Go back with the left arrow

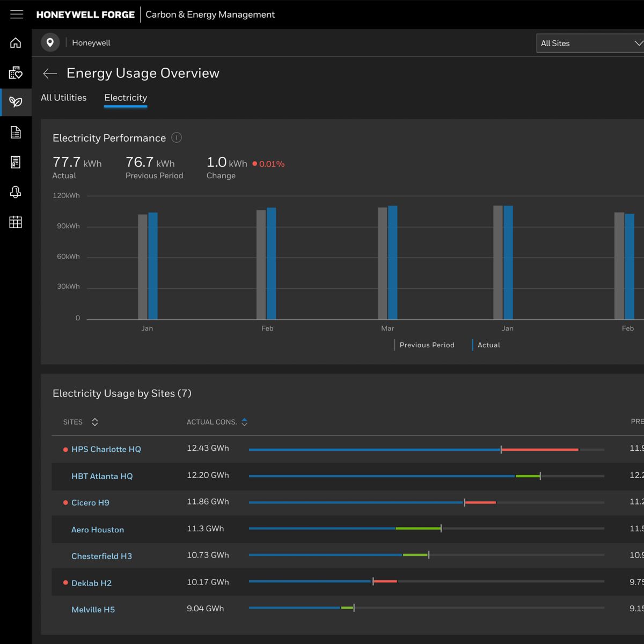50,74
